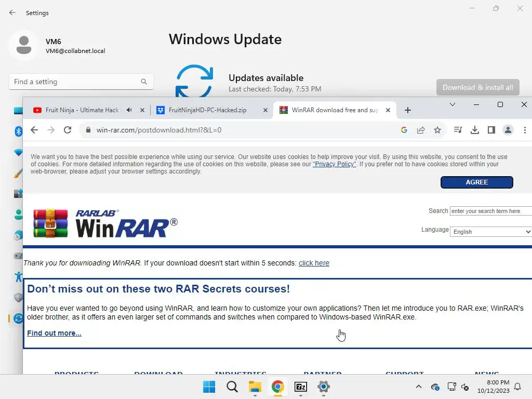Open Bluetooth & devices in Settings sidebar
The image size is (532, 399).
tap(18, 131)
